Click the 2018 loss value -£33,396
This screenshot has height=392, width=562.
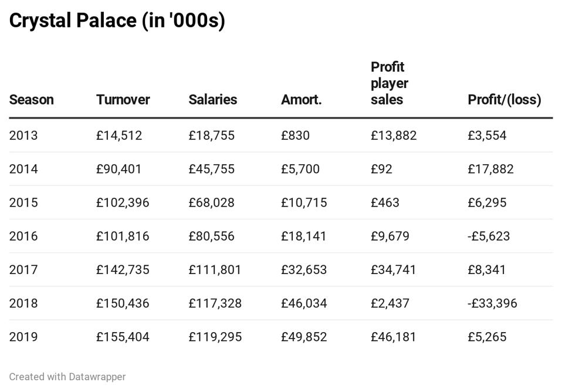click(x=492, y=303)
